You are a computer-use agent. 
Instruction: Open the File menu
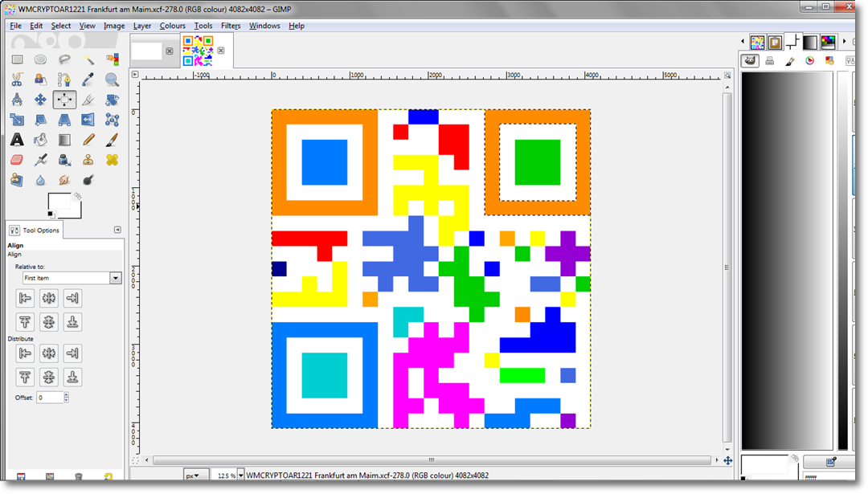point(15,26)
